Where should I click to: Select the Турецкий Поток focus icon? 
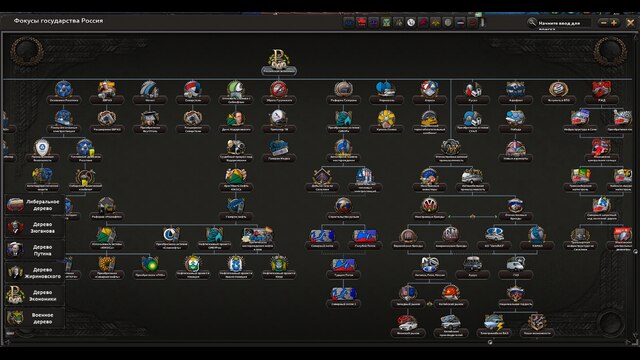pyautogui.click(x=343, y=265)
